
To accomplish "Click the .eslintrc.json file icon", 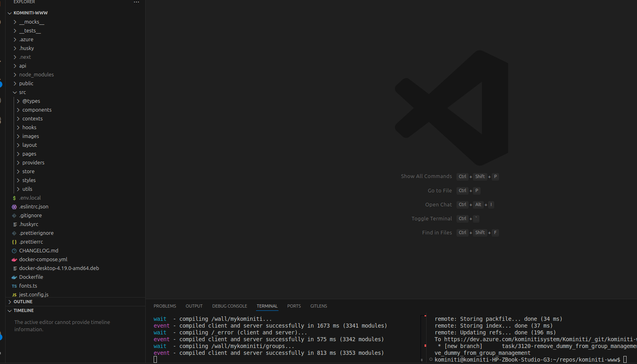I will click(x=14, y=207).
